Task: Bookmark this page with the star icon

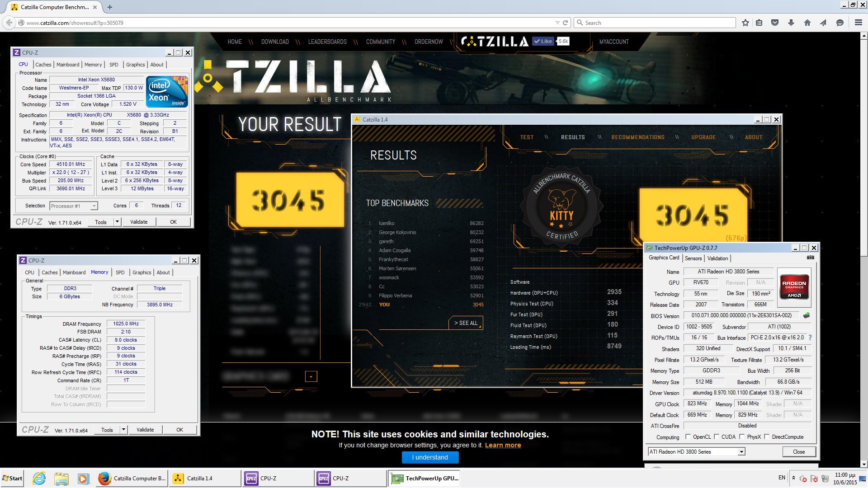Action: 745,23
